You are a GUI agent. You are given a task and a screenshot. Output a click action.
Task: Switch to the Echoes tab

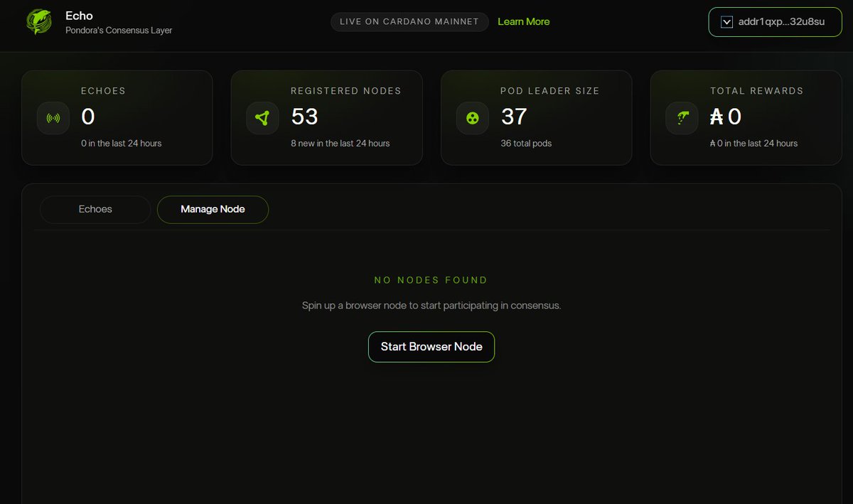pos(95,210)
